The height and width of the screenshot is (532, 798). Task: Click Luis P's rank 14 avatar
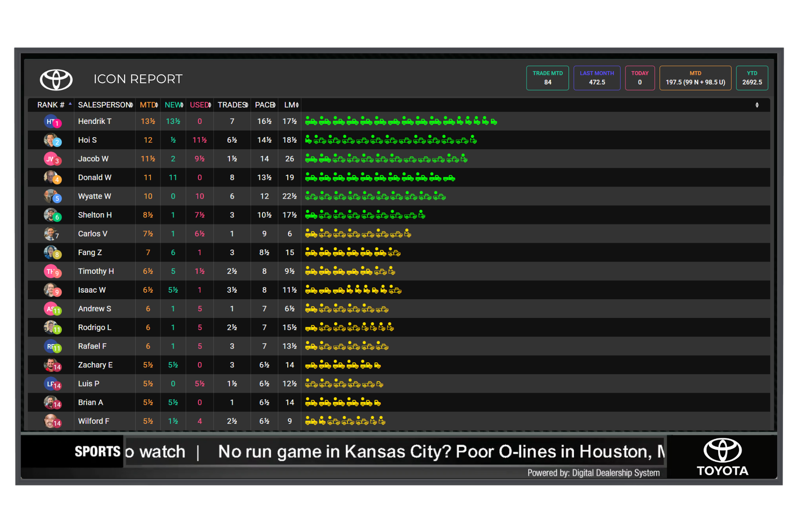pyautogui.click(x=52, y=384)
